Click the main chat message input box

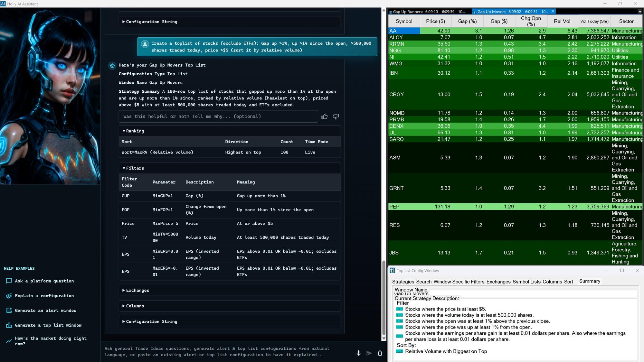click(227, 351)
